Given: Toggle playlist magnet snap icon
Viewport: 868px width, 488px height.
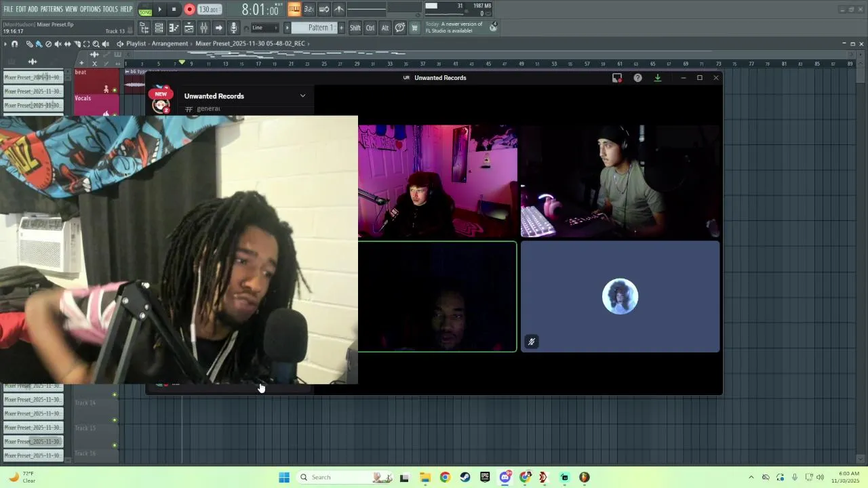Looking at the screenshot, I should click(x=14, y=43).
